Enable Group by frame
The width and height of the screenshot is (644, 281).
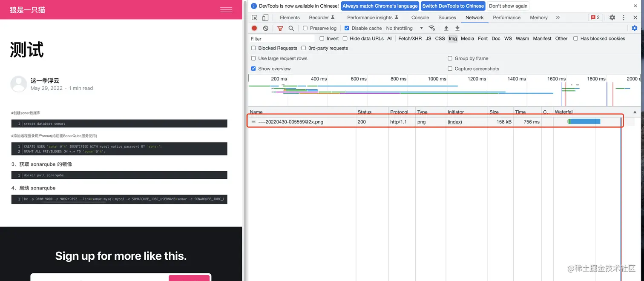click(450, 58)
